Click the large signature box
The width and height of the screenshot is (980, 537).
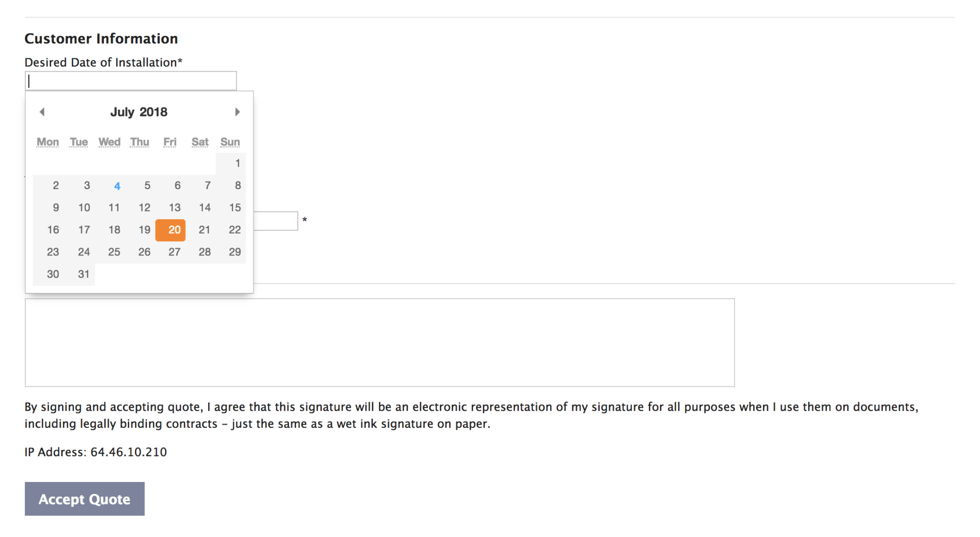(x=379, y=343)
